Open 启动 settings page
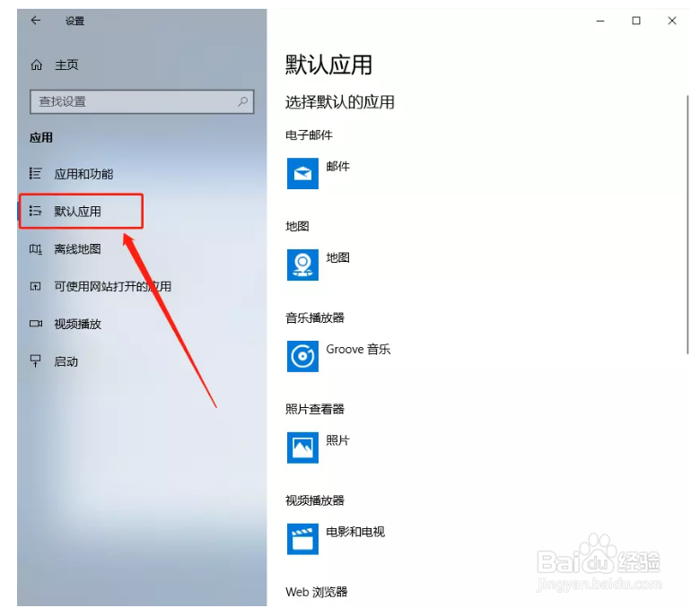This screenshot has height=608, width=700. point(66,361)
